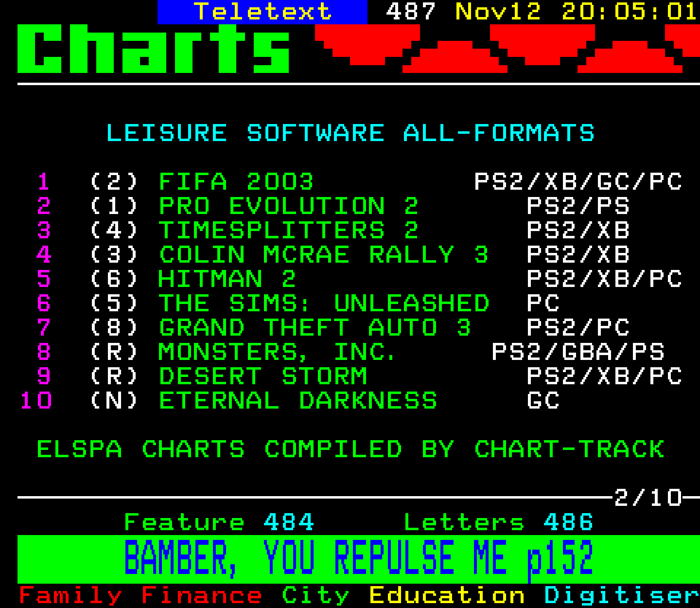Select the PRO EVOLUTION 2 chart entry
Screen dimensions: 700x608
pos(289,206)
